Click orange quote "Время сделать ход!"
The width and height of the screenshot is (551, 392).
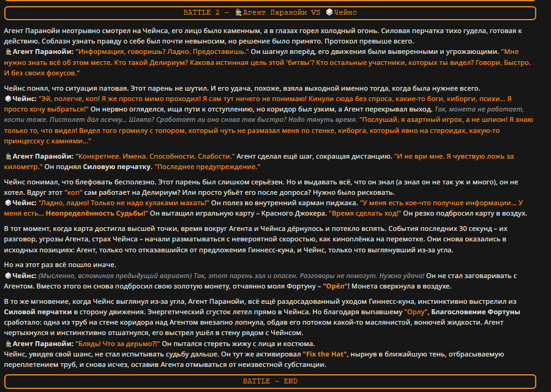[x=365, y=213]
